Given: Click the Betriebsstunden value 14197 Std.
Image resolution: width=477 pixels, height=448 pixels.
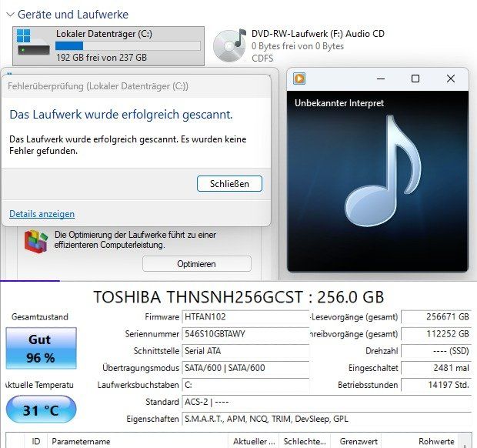Looking at the screenshot, I should tap(436, 385).
